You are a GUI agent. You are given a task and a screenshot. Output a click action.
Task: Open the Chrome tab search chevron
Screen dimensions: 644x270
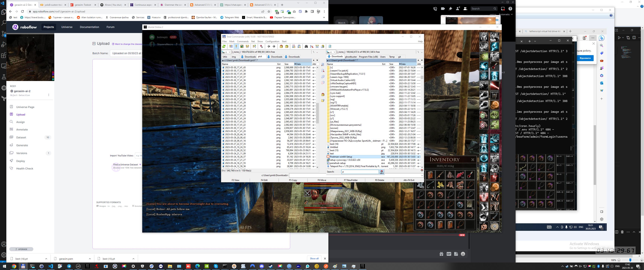(298, 3)
